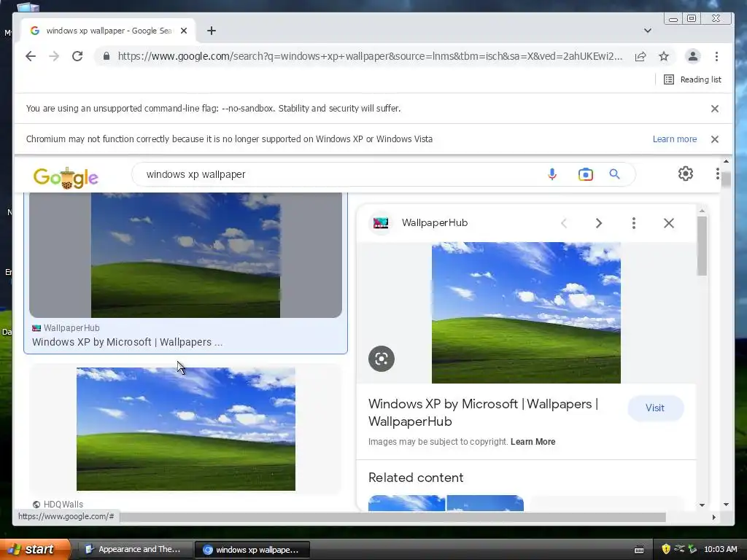This screenshot has height=560, width=747.
Task: Click page vertical scrollbar up arrow
Action: (726, 162)
